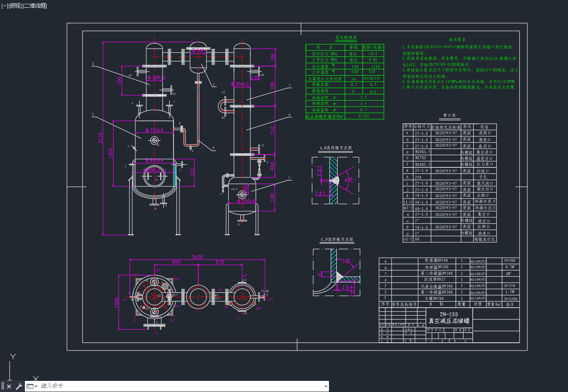Select the 放液口 nozzle table cell
The image size is (568, 392).
pyautogui.click(x=484, y=233)
